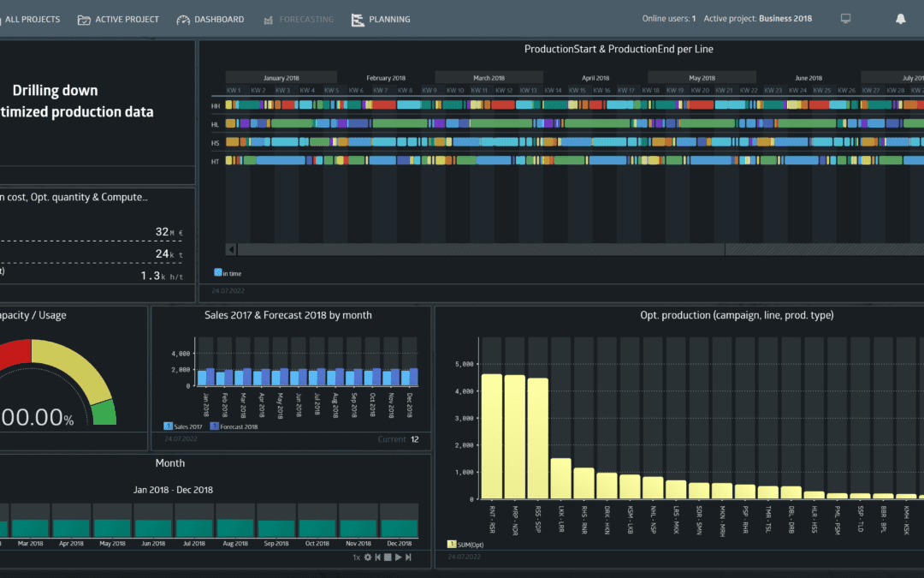924x578 pixels.
Task: Click the June 2018 Gantt header
Action: coord(808,77)
